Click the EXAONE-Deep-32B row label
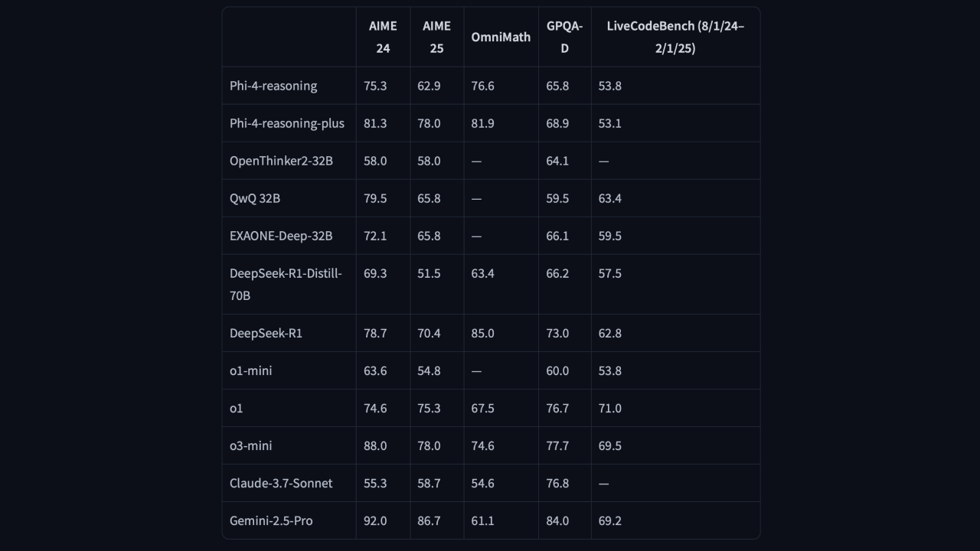Viewport: 980px width, 551px height. pyautogui.click(x=281, y=236)
